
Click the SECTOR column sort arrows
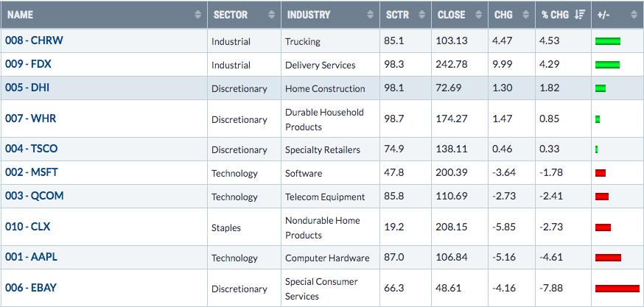[x=271, y=15]
